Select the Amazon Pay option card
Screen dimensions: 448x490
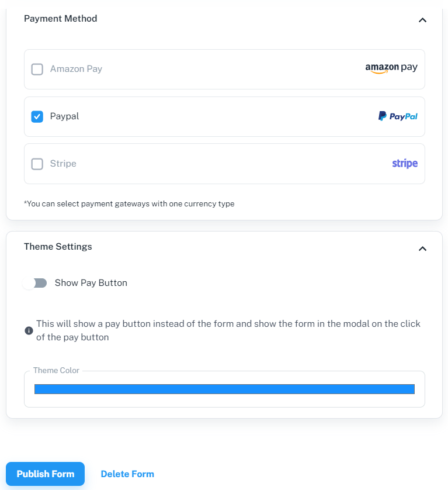(x=224, y=69)
